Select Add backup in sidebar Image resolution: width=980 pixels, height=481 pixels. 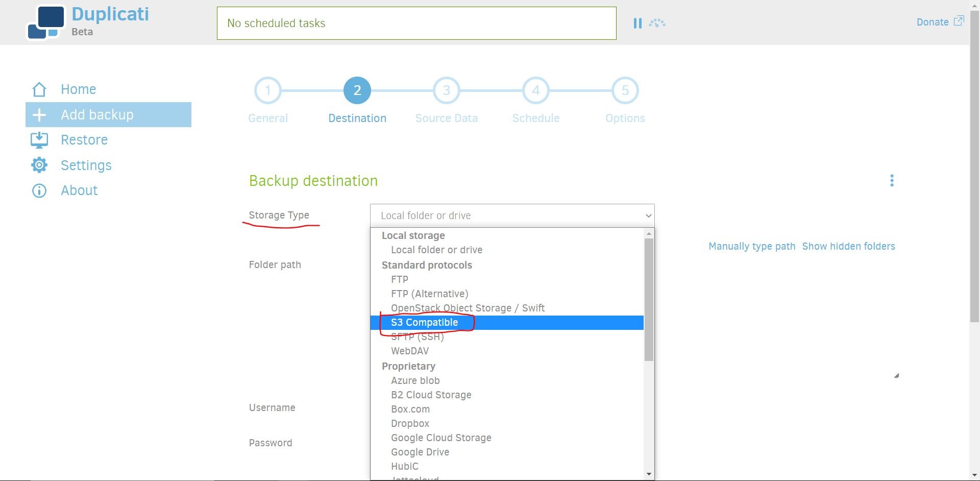108,114
